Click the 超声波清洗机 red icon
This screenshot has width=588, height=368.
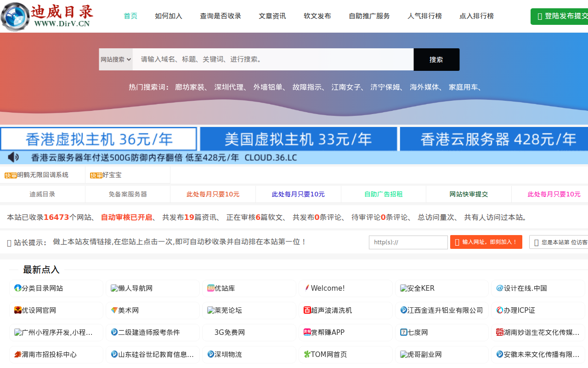point(307,310)
